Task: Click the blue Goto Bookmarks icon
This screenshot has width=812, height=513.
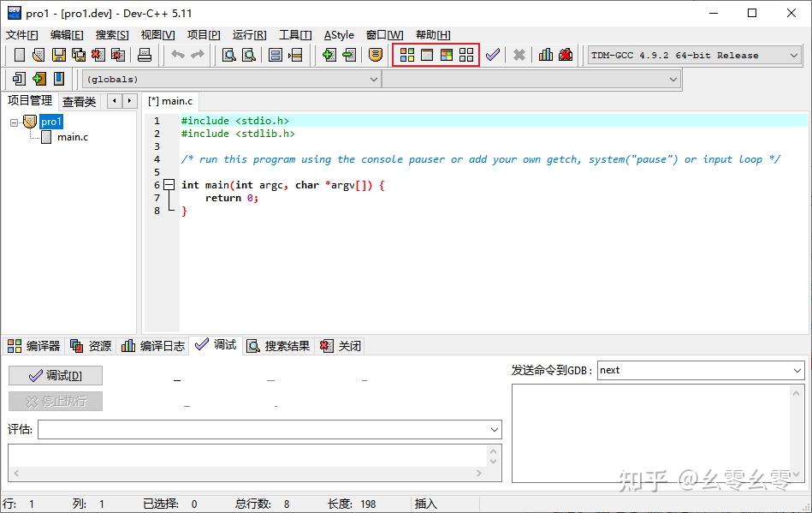Action: click(59, 79)
